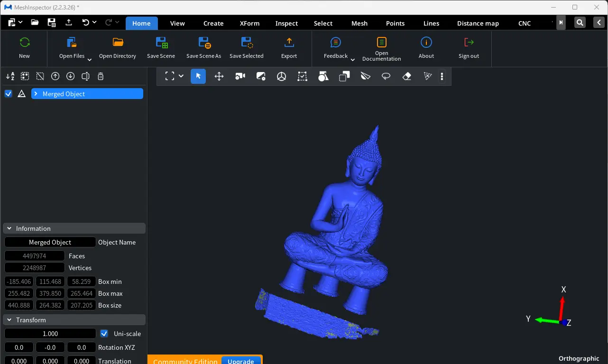Switch to the Distance map tab
The width and height of the screenshot is (608, 364).
click(478, 23)
